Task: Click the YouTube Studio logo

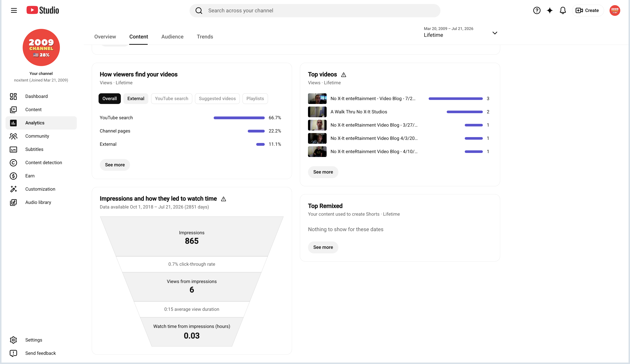Action: point(43,10)
